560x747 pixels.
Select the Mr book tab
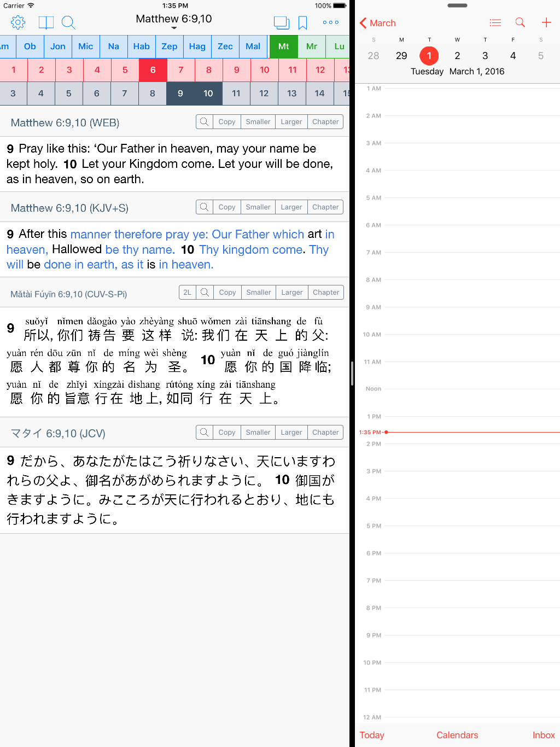(312, 46)
